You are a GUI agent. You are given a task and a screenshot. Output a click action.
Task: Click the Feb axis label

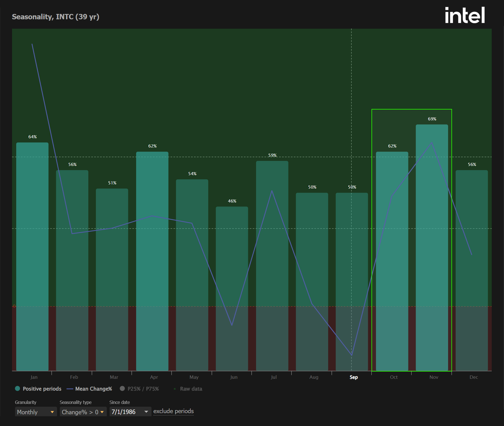tap(74, 377)
